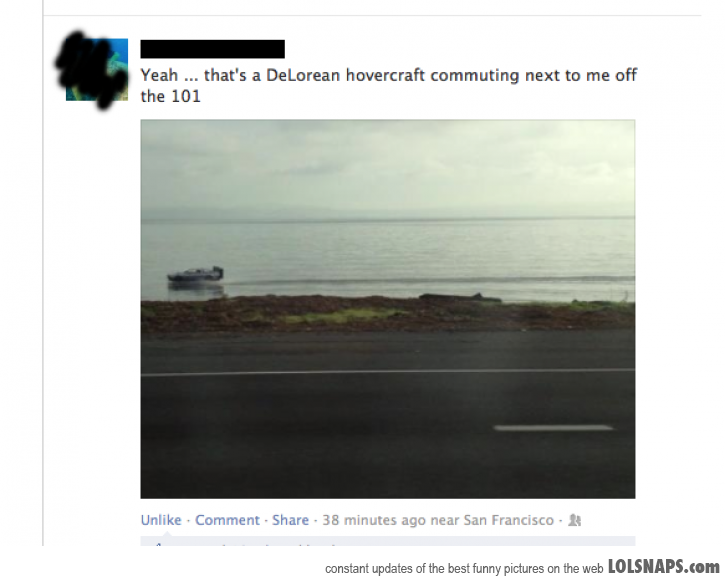Share the hovercraft photo post
Viewport: 725px width, 586px height.
(290, 520)
